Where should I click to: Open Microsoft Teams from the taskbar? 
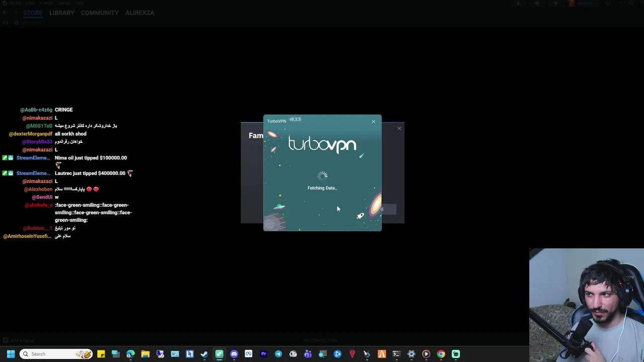tap(307, 354)
